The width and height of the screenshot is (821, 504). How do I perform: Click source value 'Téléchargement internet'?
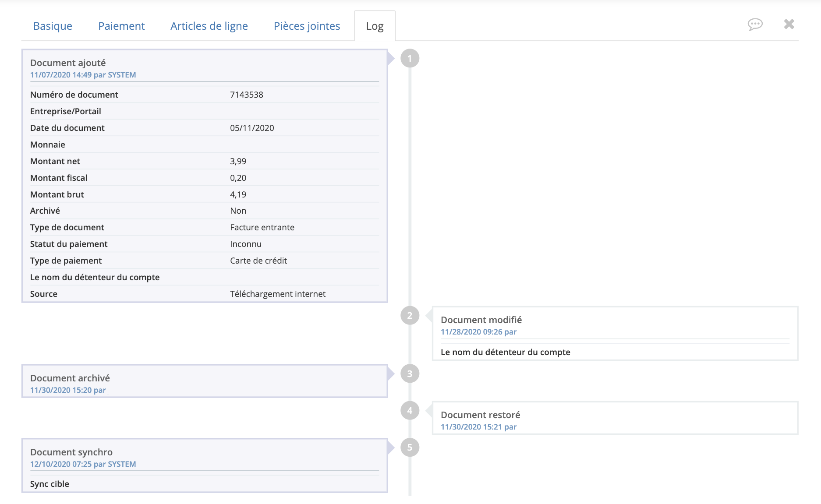278,294
